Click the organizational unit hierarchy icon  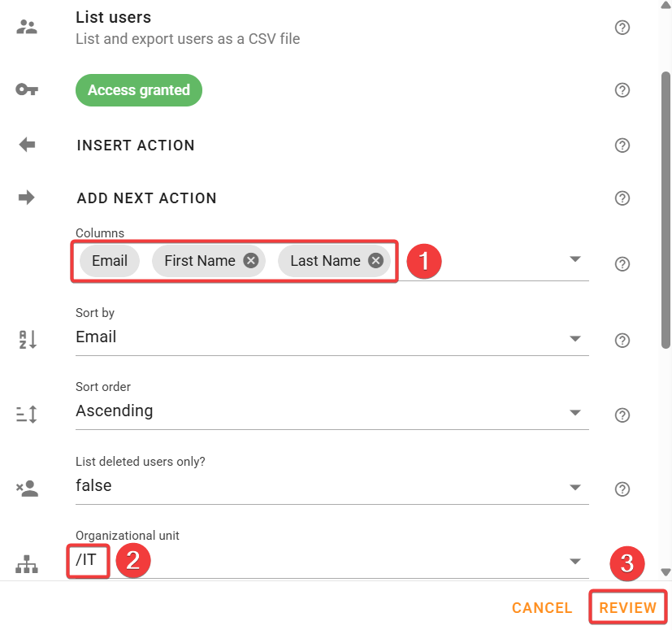[x=27, y=564]
